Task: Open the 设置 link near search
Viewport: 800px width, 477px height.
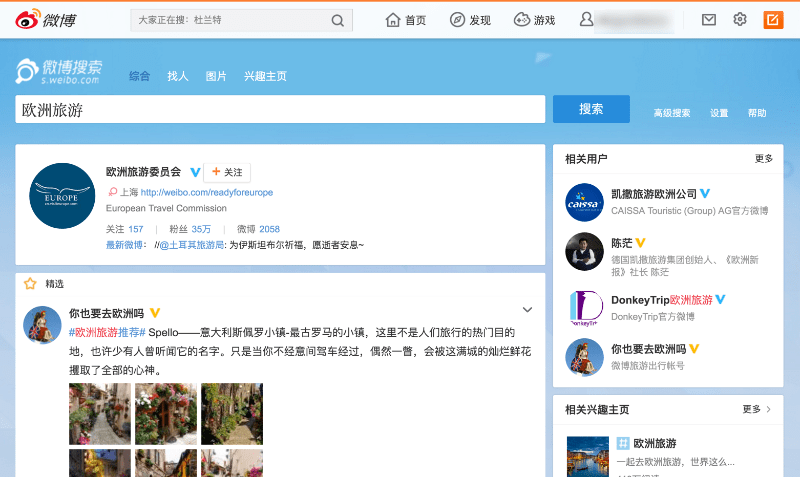Action: (x=719, y=113)
